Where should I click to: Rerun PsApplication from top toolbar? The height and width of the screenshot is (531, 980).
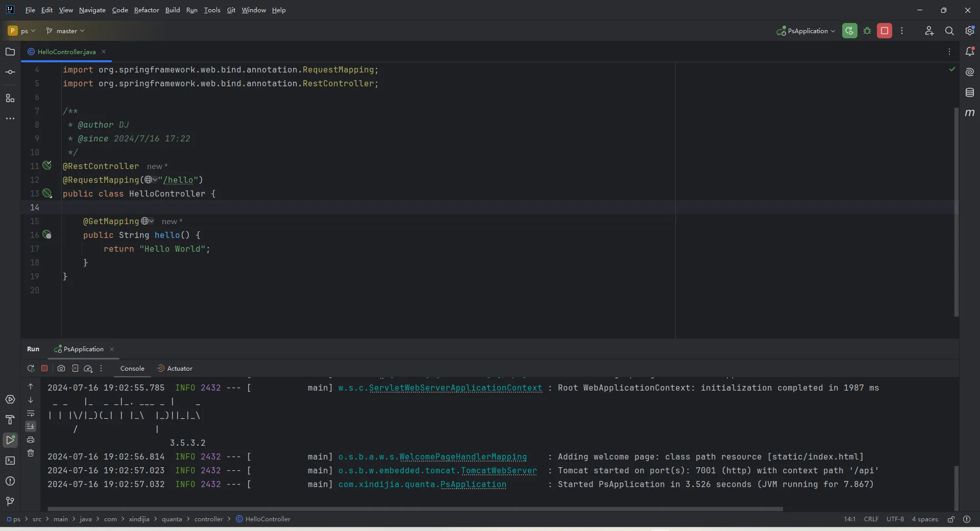point(850,31)
